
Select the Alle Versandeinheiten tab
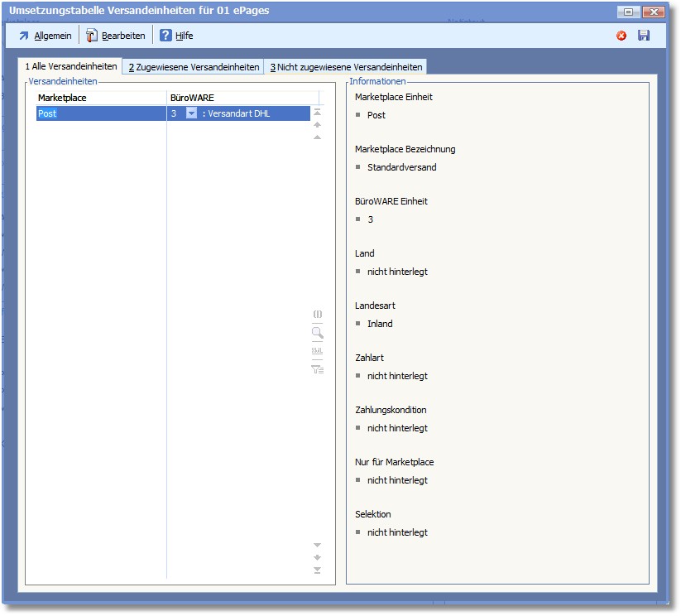coord(71,66)
